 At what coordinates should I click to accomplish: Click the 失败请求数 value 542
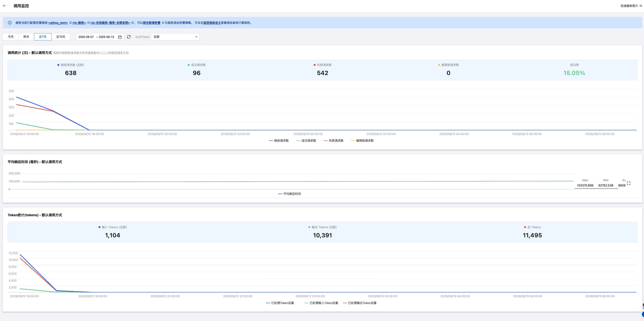coord(323,73)
